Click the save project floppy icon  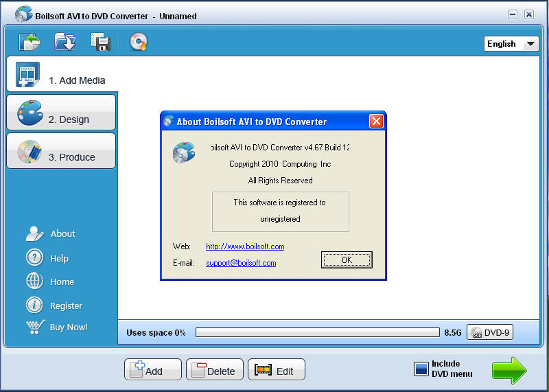[101, 42]
